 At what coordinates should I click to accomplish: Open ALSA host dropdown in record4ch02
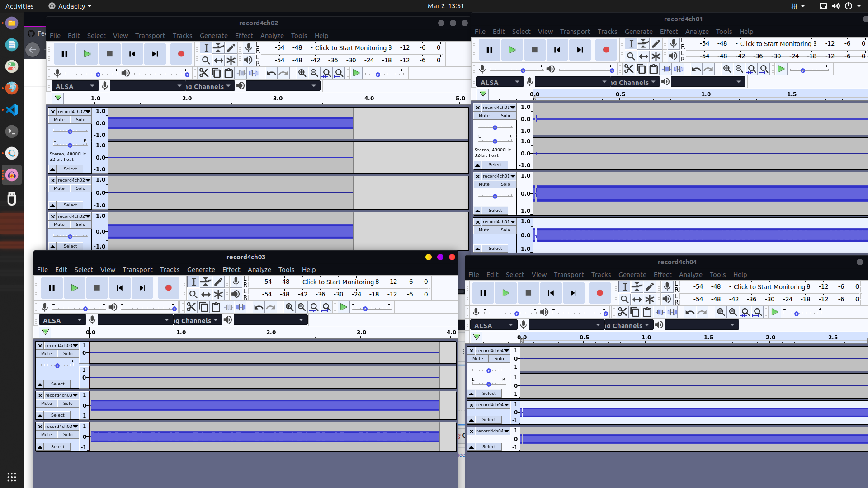[x=75, y=86]
